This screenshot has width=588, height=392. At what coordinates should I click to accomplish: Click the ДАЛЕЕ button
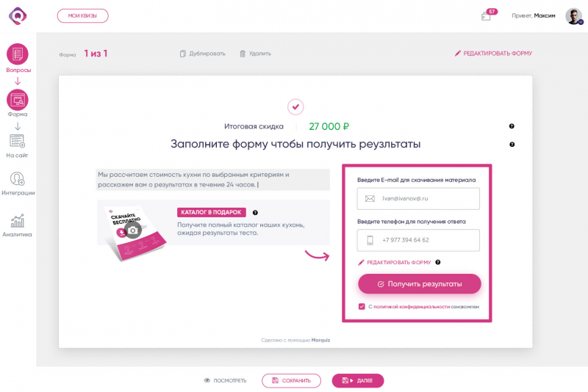[358, 380]
